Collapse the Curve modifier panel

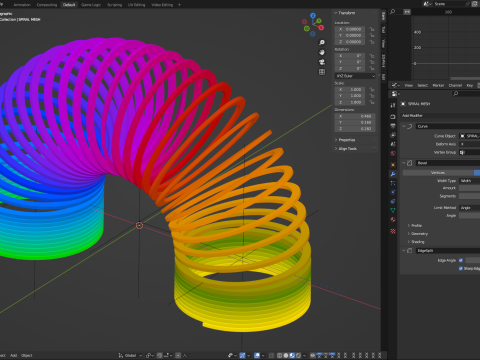coord(404,126)
